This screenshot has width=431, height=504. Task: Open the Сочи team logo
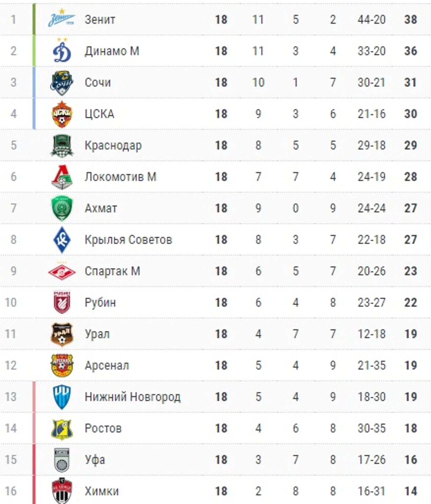pyautogui.click(x=62, y=82)
